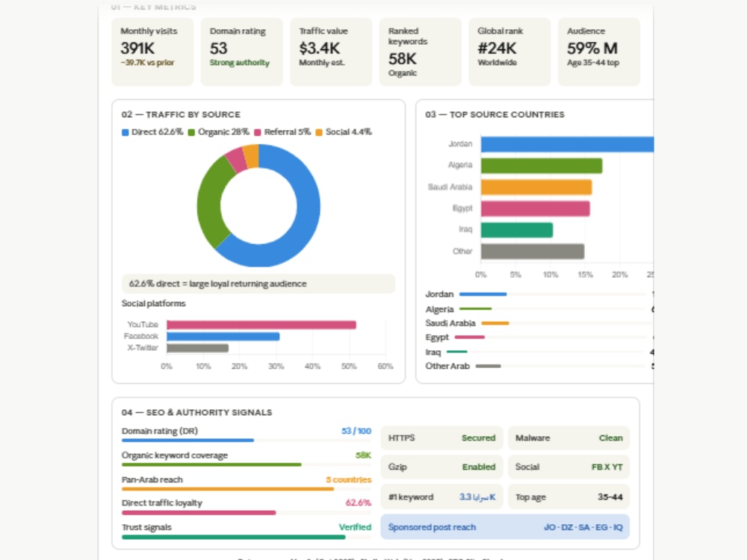Screen dimensions: 747x560
Task: Click the blue Direct legend swatch
Action: coord(125,132)
